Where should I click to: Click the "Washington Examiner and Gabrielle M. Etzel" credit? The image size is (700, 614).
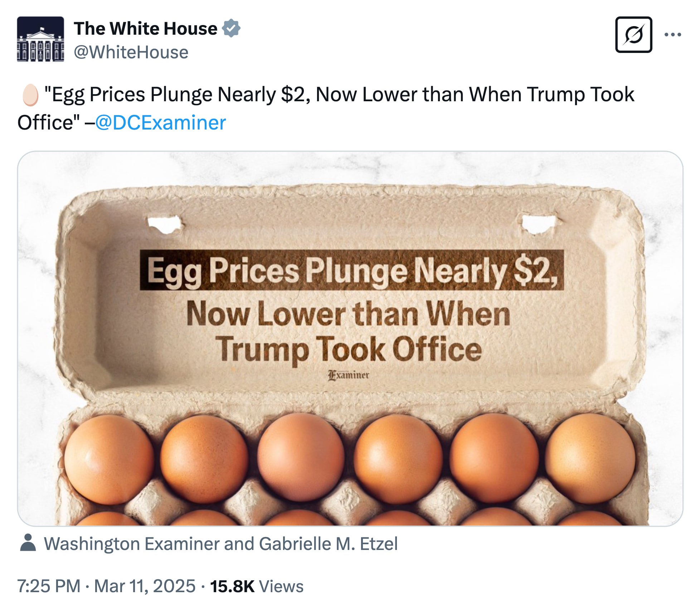pyautogui.click(x=220, y=544)
